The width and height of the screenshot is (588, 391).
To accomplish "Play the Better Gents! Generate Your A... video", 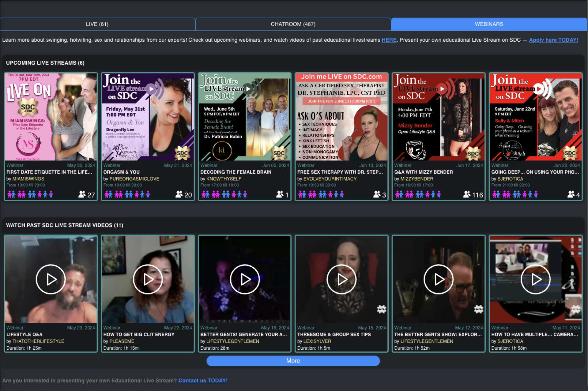I will (245, 279).
